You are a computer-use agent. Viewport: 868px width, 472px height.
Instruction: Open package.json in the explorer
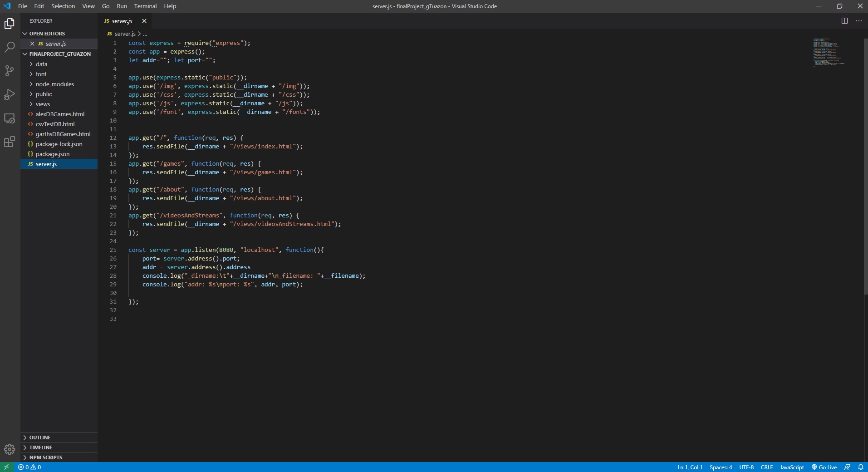click(52, 154)
